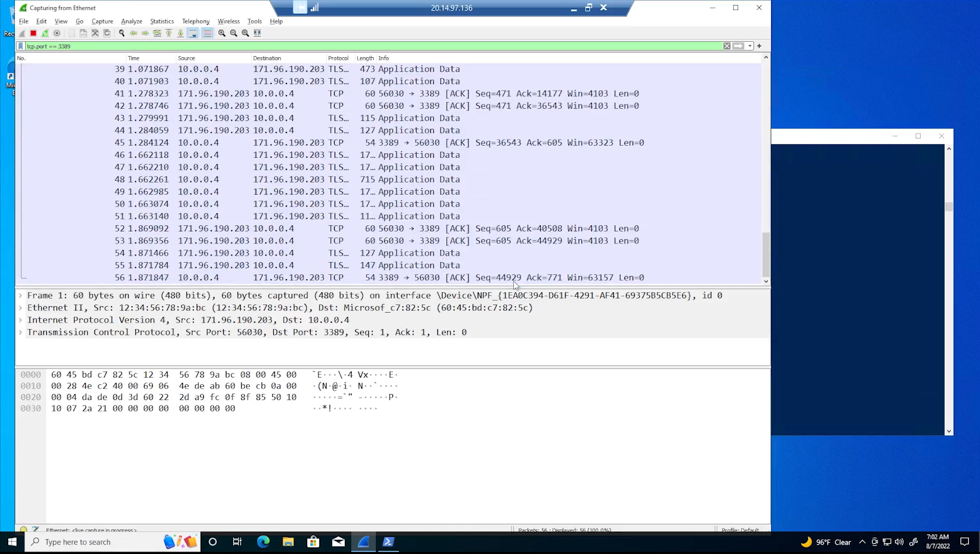Image resolution: width=980 pixels, height=554 pixels.
Task: Click the find packet magnifier icon
Action: coord(121,33)
